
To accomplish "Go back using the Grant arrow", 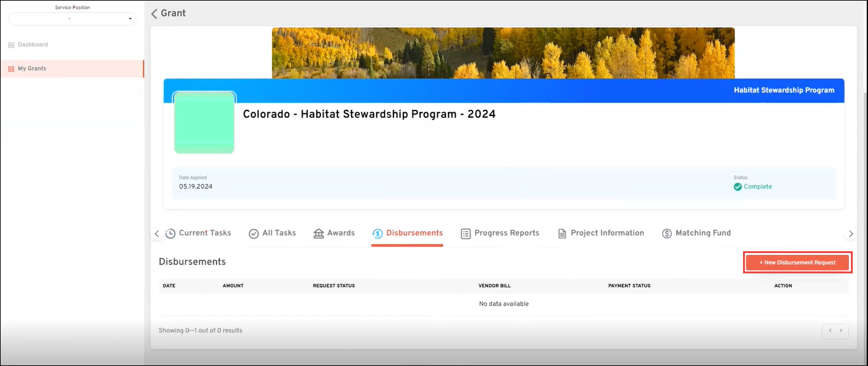I will coord(154,13).
